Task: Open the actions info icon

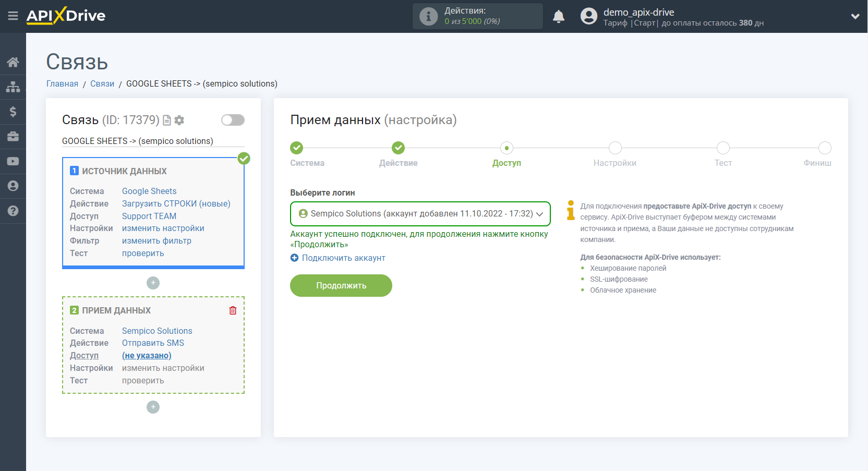Action: point(428,16)
